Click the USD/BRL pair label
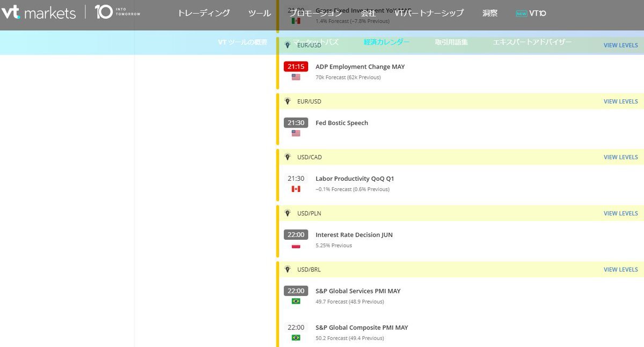Screen dimensions: 644x347 pyautogui.click(x=309, y=270)
